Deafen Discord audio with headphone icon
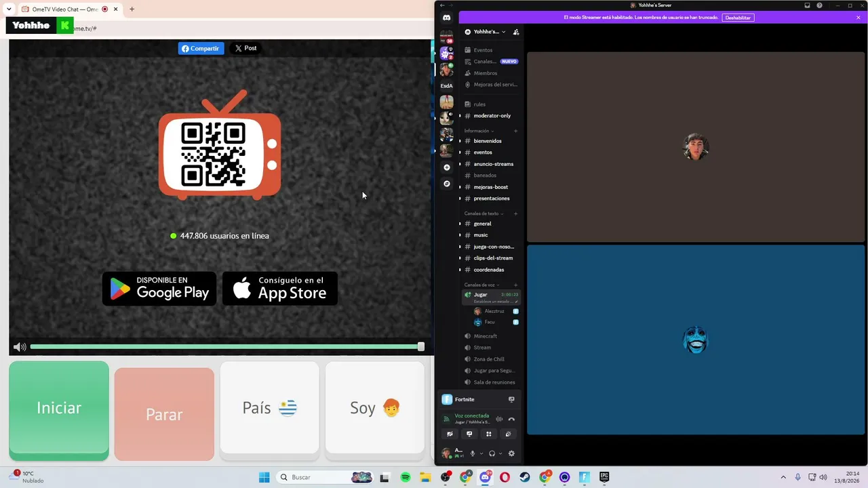The width and height of the screenshot is (868, 488). (492, 453)
